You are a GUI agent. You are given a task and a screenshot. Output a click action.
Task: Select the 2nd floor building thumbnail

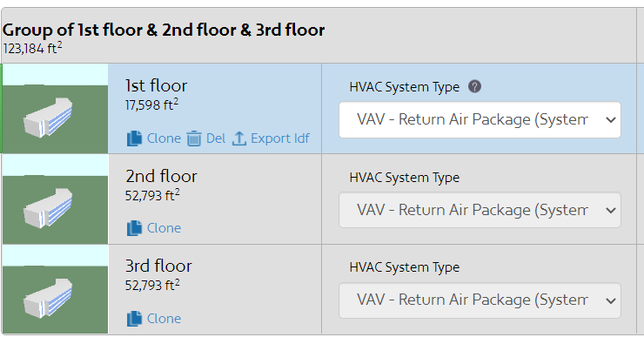click(55, 199)
